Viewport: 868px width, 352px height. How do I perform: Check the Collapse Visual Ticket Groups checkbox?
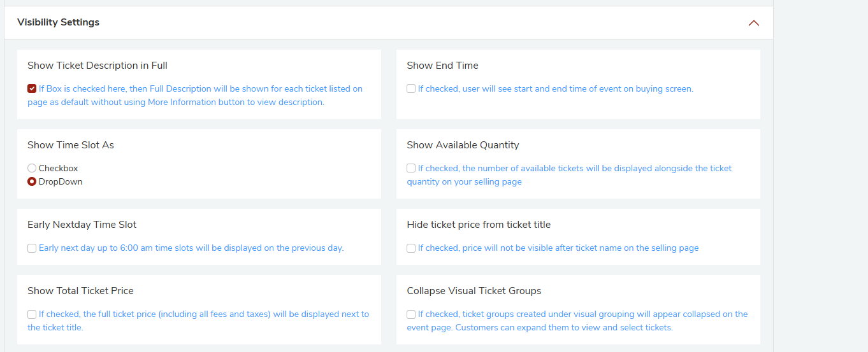pyautogui.click(x=411, y=314)
